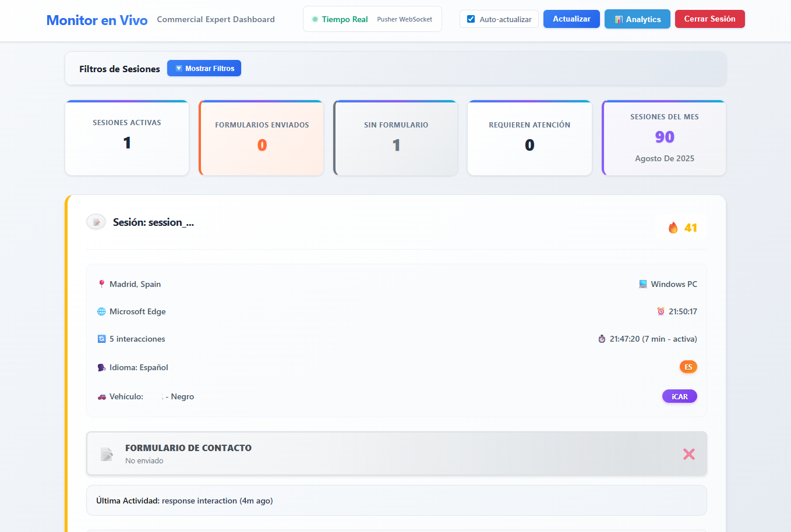The image size is (791, 532).
Task: Click the Windows PC laptop icon
Action: [643, 284]
